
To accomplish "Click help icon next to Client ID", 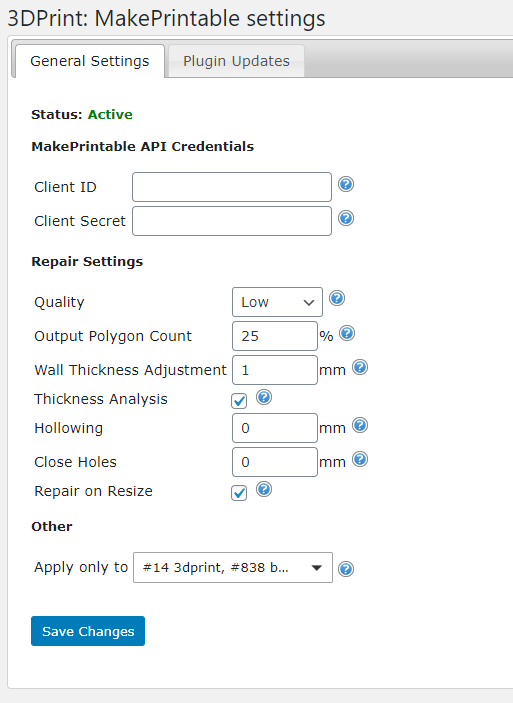I will [x=346, y=184].
